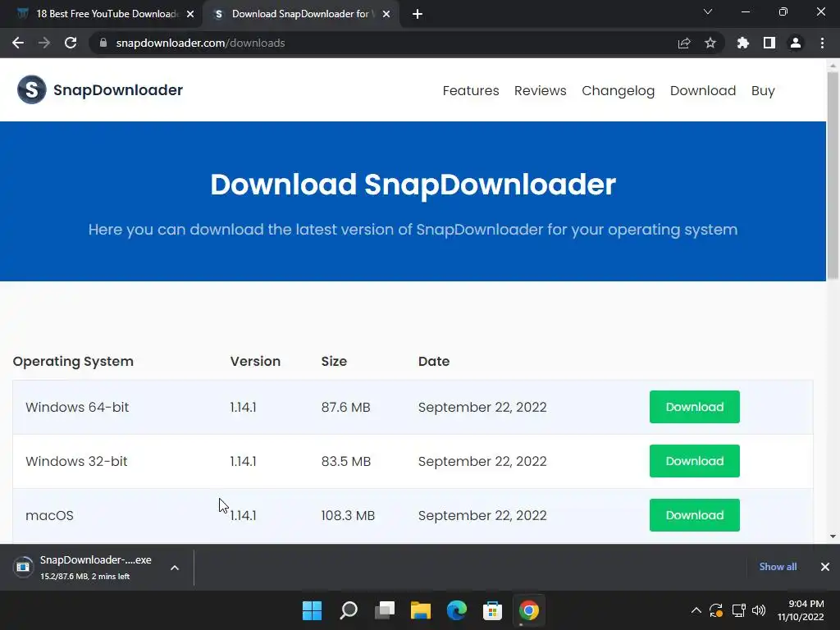Switch to the 18 Best Free YouTube Downloader tab

(102, 14)
